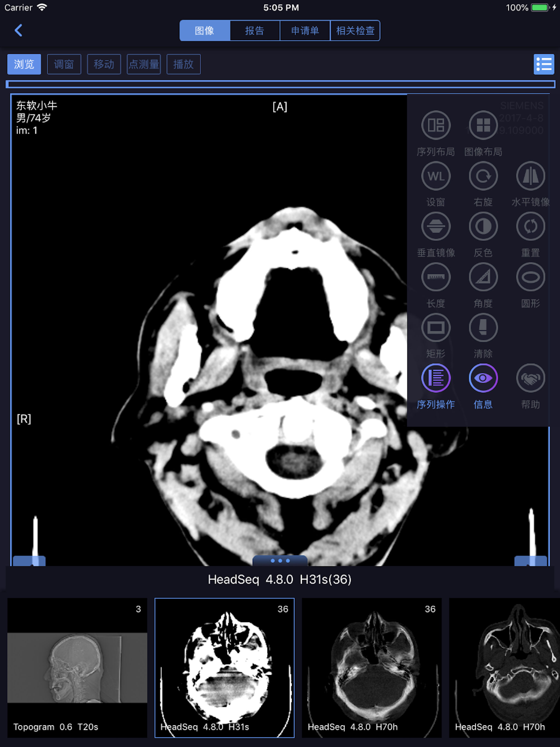Select the 矩形 rectangle tool
This screenshot has width=560, height=747.
click(x=436, y=328)
